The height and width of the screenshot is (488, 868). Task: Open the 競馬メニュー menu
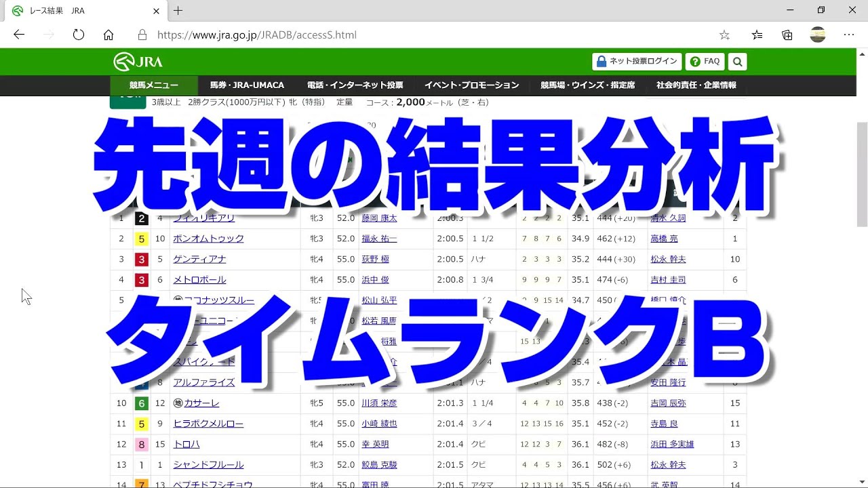tap(154, 85)
